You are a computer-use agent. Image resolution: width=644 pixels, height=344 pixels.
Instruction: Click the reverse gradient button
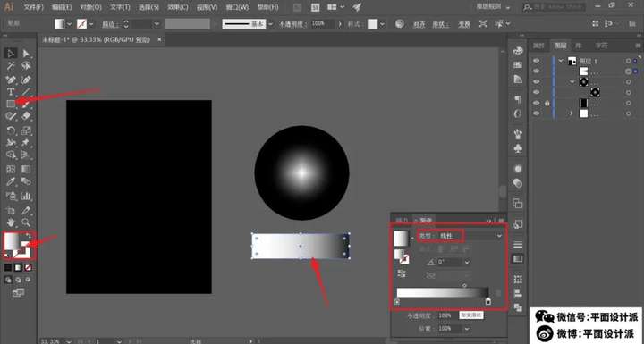[402, 273]
